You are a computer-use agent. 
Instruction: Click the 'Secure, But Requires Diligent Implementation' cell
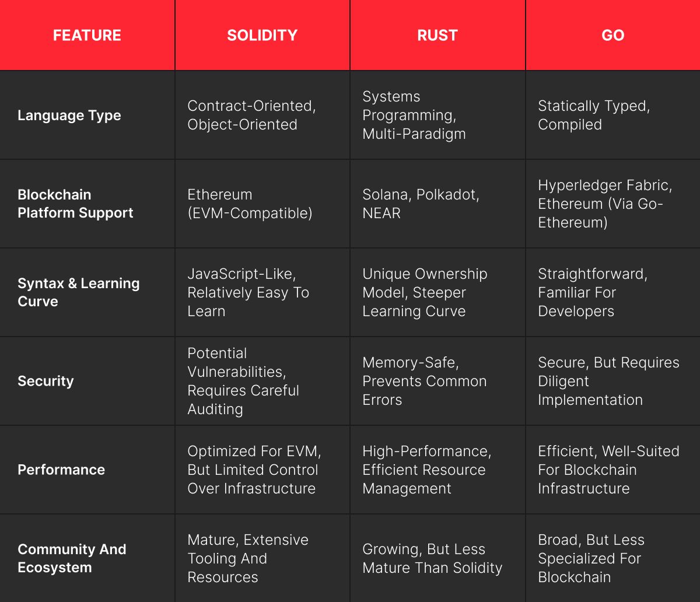tap(608, 381)
